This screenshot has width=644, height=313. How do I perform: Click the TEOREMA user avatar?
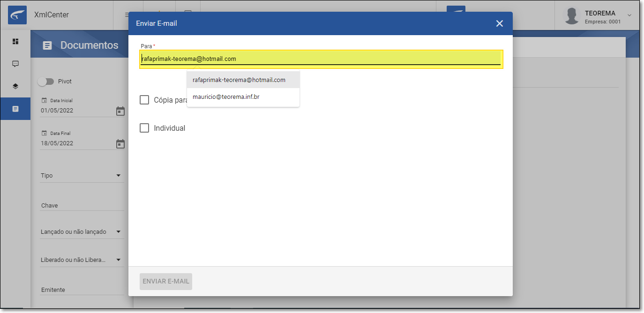pyautogui.click(x=572, y=15)
